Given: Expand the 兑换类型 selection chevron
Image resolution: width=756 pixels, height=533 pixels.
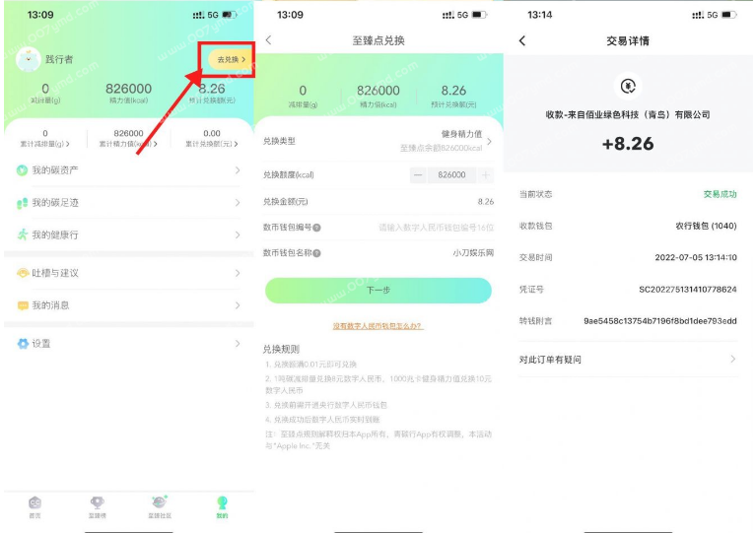Looking at the screenshot, I should click(489, 142).
